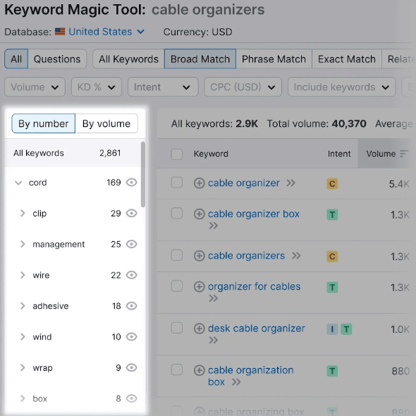Add organizer for cables via plus icon
The height and width of the screenshot is (416, 416).
[199, 287]
